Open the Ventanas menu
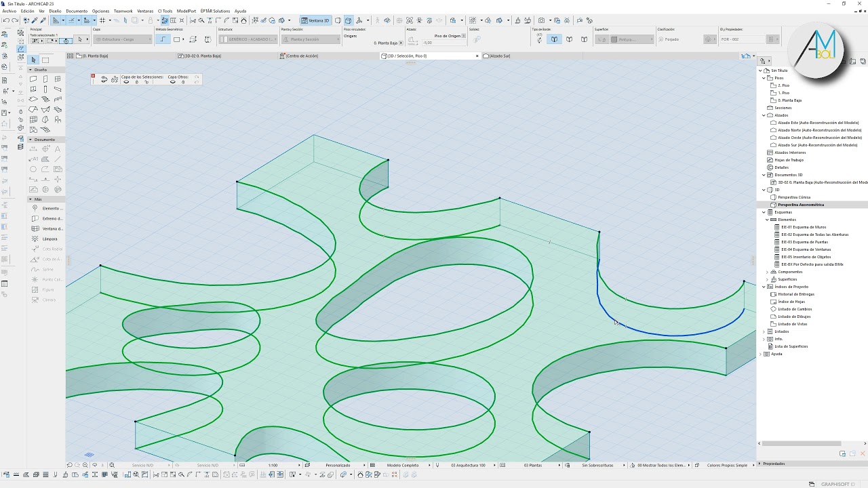 (x=145, y=11)
